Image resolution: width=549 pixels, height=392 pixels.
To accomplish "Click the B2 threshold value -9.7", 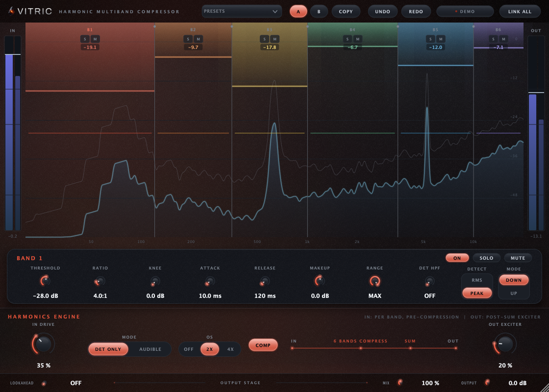I will click(193, 47).
